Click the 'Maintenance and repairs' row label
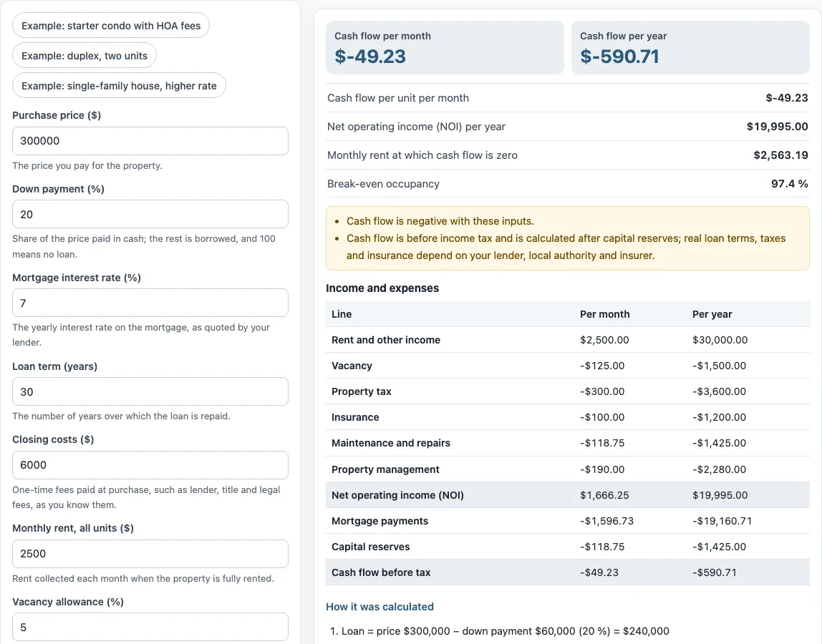This screenshot has width=822, height=644. (x=390, y=443)
